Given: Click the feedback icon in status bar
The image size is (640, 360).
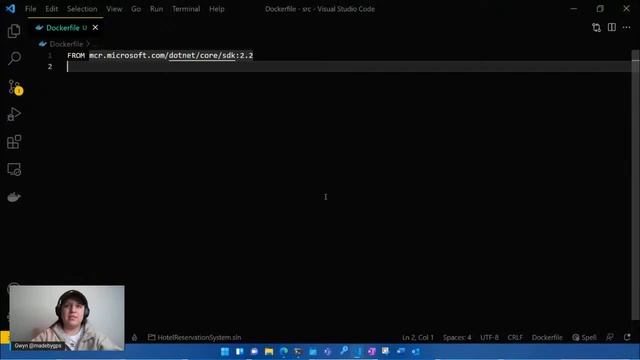Looking at the screenshot, I should 610,337.
